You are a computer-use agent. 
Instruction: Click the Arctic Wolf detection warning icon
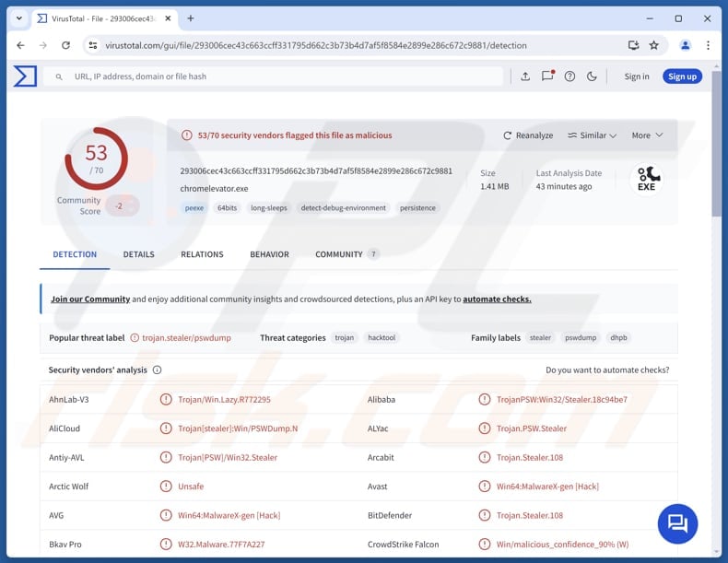(x=166, y=486)
